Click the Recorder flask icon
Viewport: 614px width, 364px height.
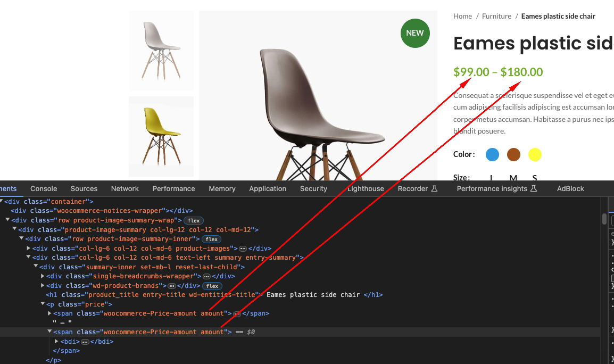coord(434,189)
